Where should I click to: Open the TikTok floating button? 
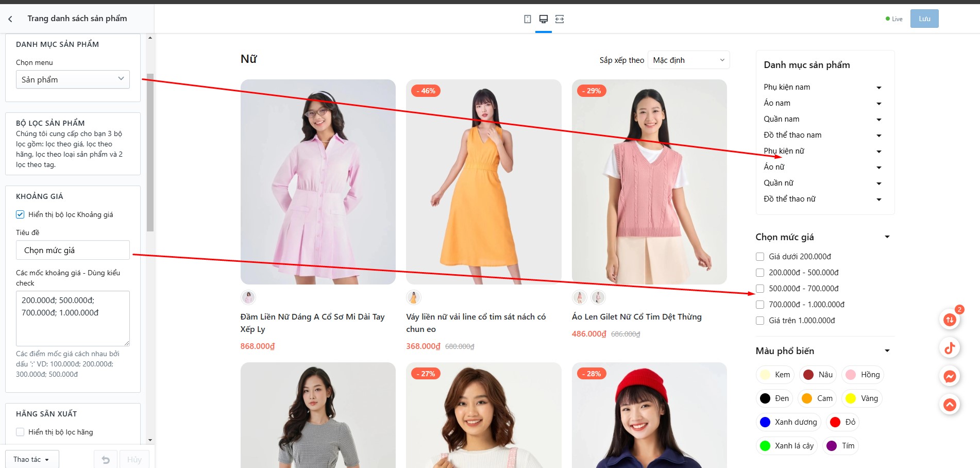[950, 348]
